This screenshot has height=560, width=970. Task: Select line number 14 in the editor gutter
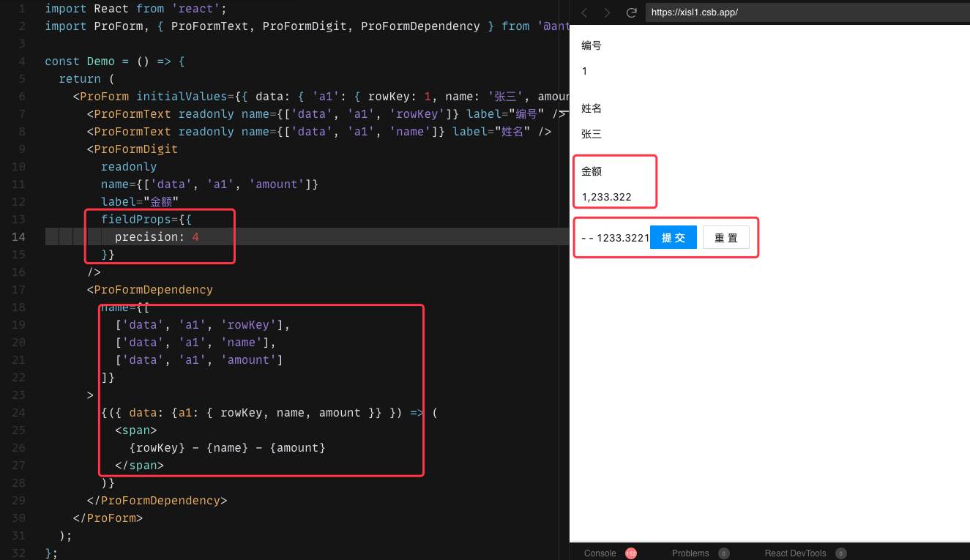(18, 236)
